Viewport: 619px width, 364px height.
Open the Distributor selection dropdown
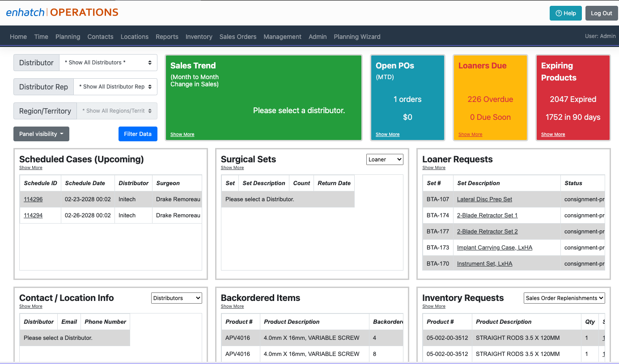coord(108,63)
